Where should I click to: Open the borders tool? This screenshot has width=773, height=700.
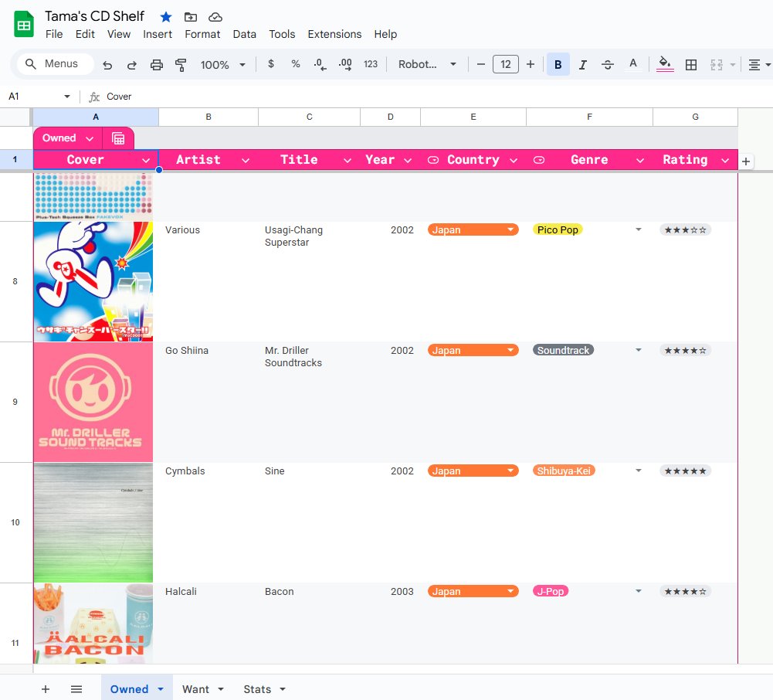pos(691,65)
